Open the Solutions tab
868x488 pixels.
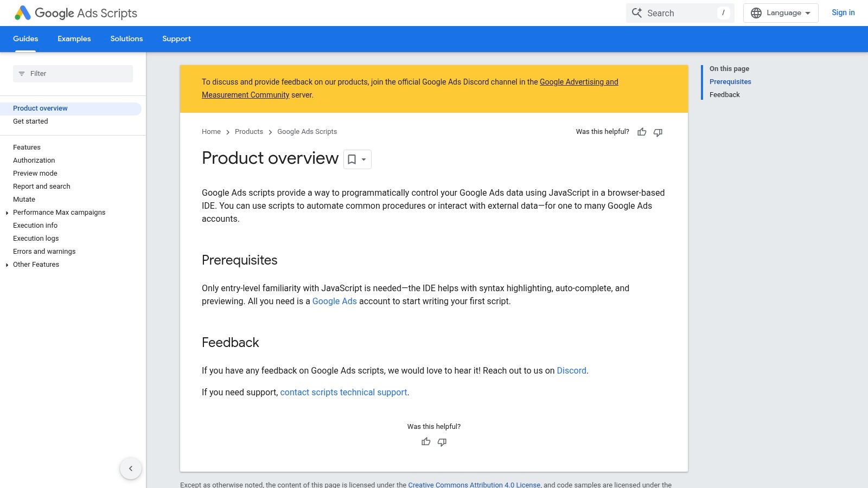pyautogui.click(x=126, y=39)
